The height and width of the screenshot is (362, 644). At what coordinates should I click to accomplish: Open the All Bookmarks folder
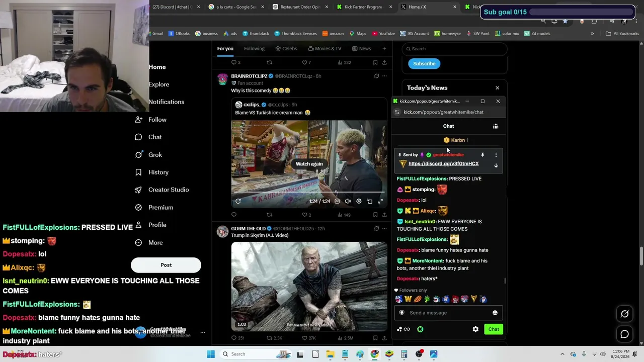622,34
